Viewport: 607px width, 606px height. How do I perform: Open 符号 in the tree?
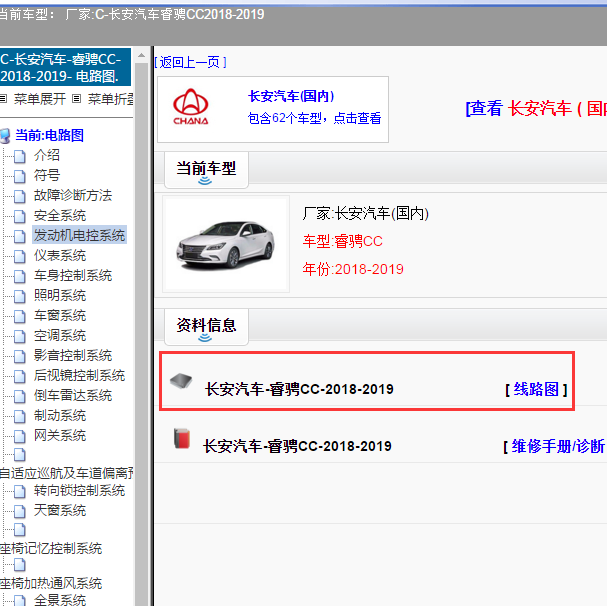coord(47,176)
